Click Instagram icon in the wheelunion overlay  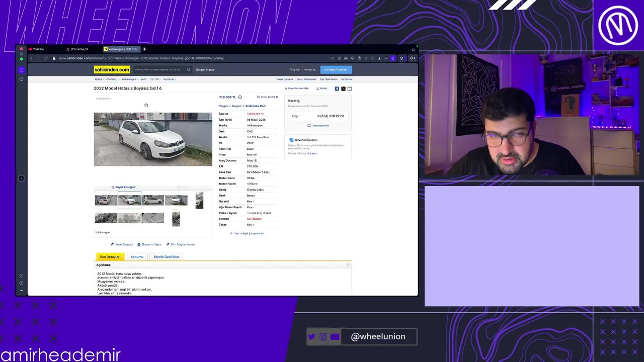coord(323,337)
